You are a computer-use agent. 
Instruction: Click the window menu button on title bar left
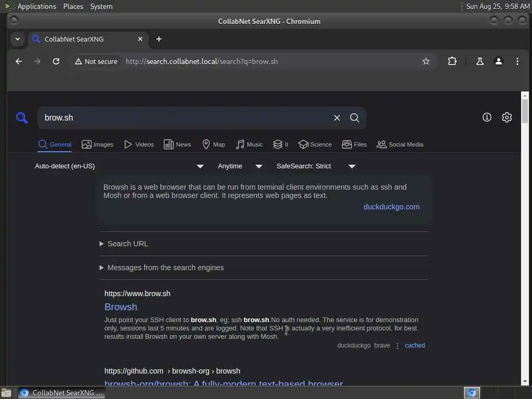coord(14,21)
